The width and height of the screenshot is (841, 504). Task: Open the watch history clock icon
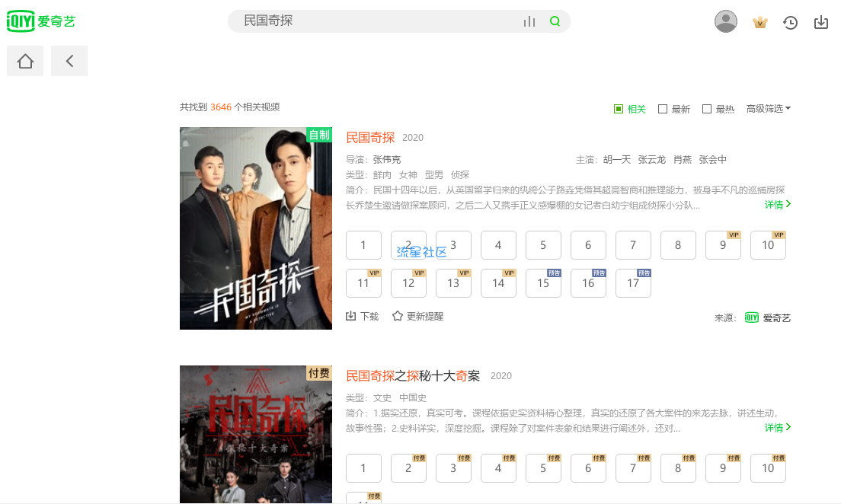pyautogui.click(x=790, y=23)
